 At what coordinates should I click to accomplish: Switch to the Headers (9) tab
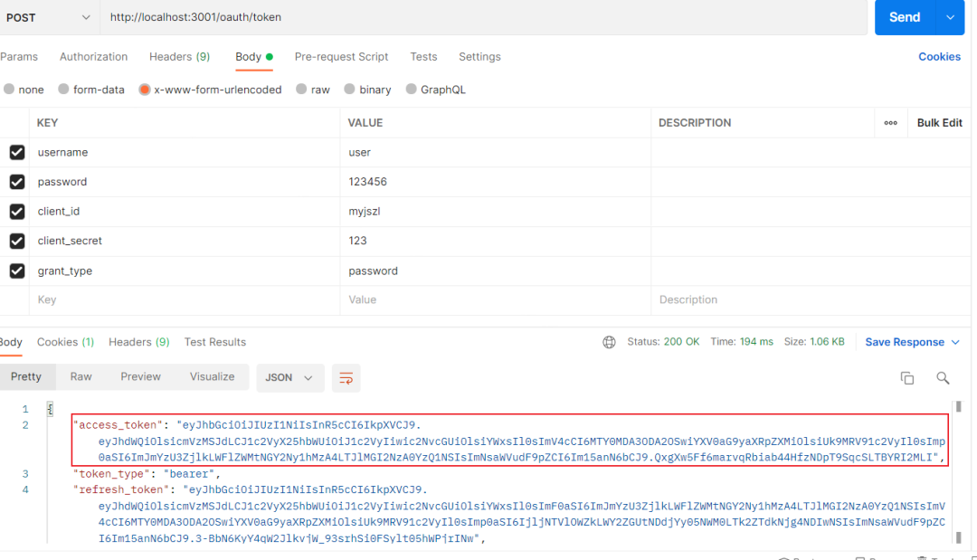[x=179, y=56]
